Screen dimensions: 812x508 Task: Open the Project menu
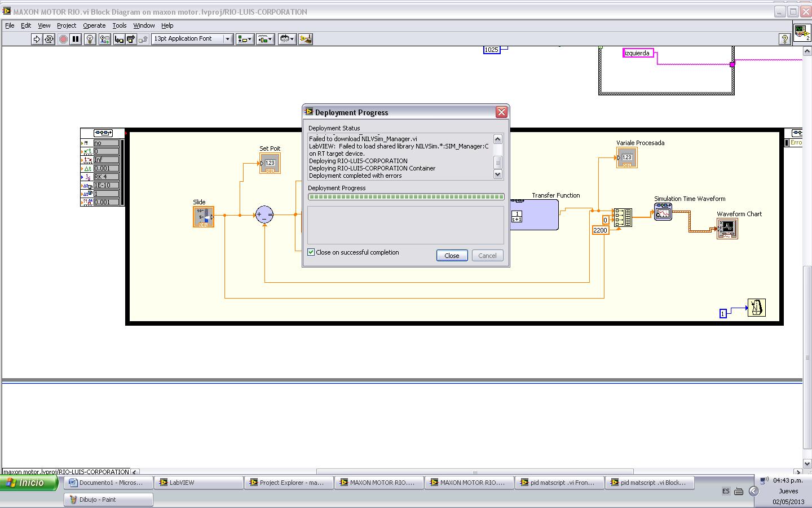pyautogui.click(x=67, y=25)
